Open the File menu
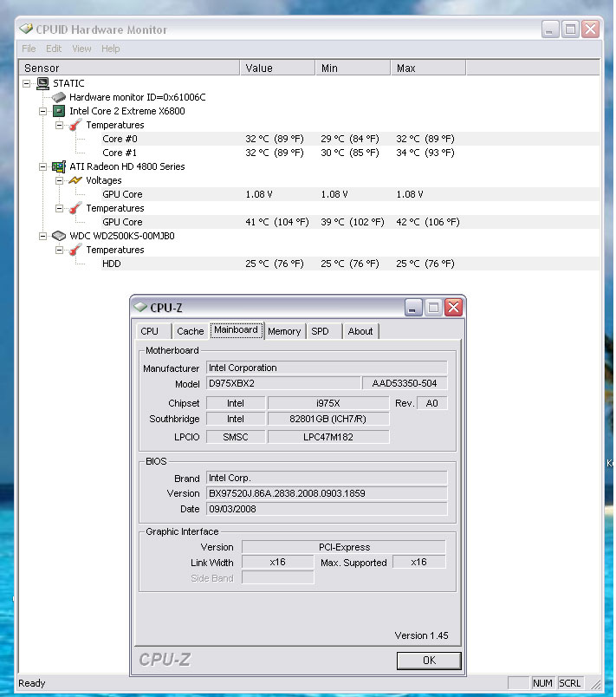Viewport: 616px width, 697px height. [x=29, y=49]
